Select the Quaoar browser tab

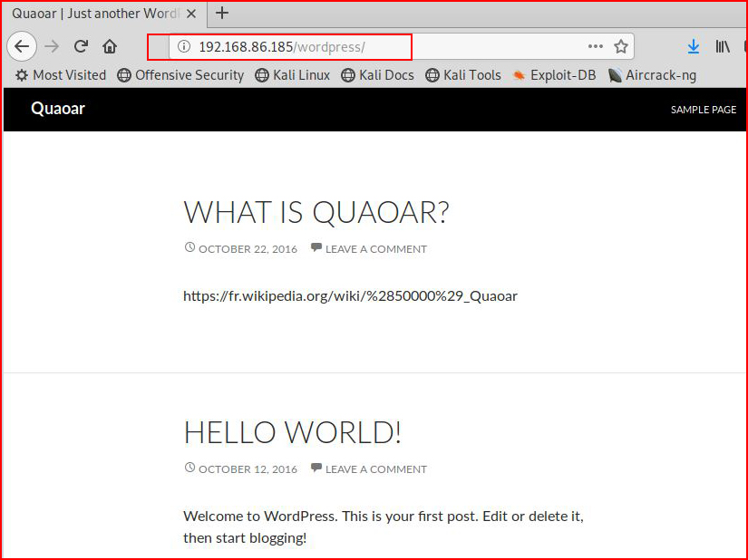[104, 14]
